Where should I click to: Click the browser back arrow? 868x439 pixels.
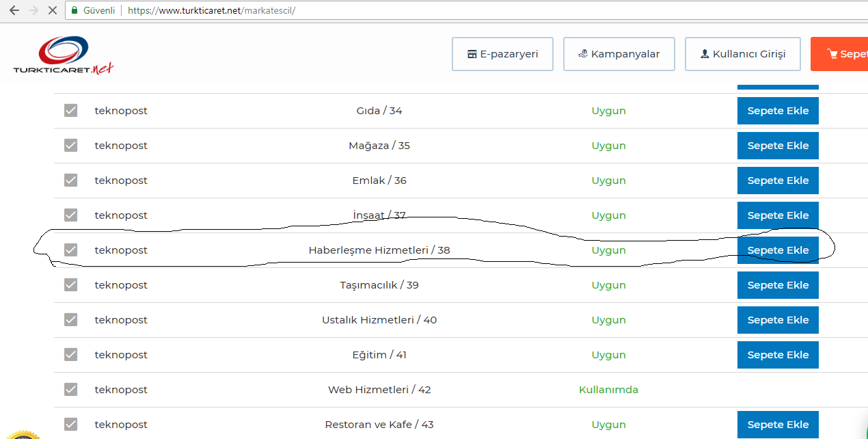[x=14, y=11]
